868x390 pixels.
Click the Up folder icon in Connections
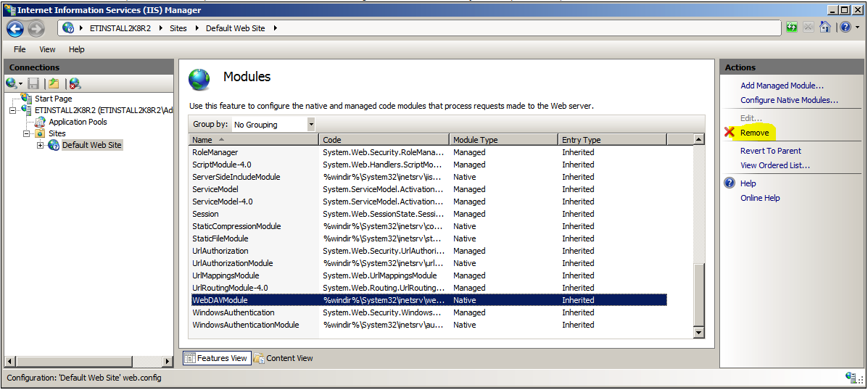[x=53, y=83]
